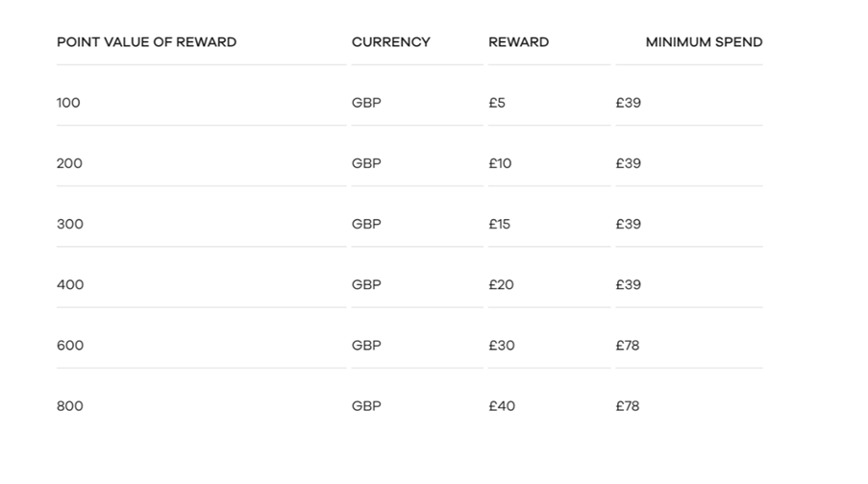Select the GBP currency in the 800 points row

click(x=366, y=405)
